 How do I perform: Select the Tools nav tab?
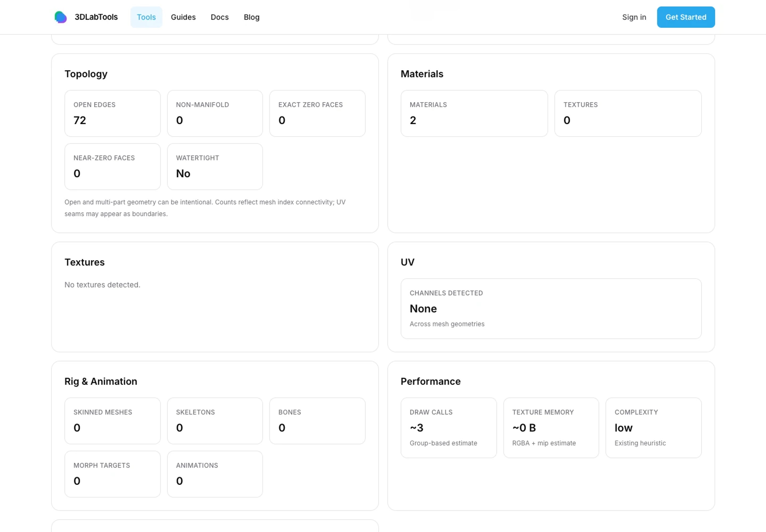(x=146, y=17)
